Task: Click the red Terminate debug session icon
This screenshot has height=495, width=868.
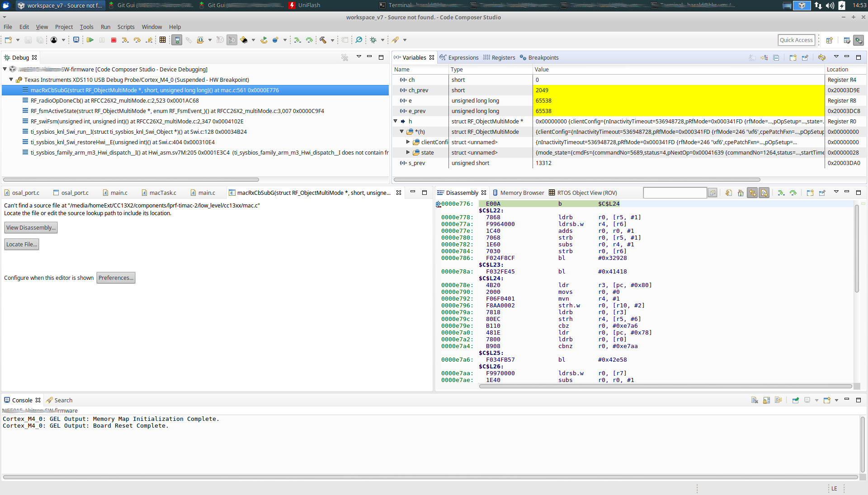Action: click(x=113, y=40)
